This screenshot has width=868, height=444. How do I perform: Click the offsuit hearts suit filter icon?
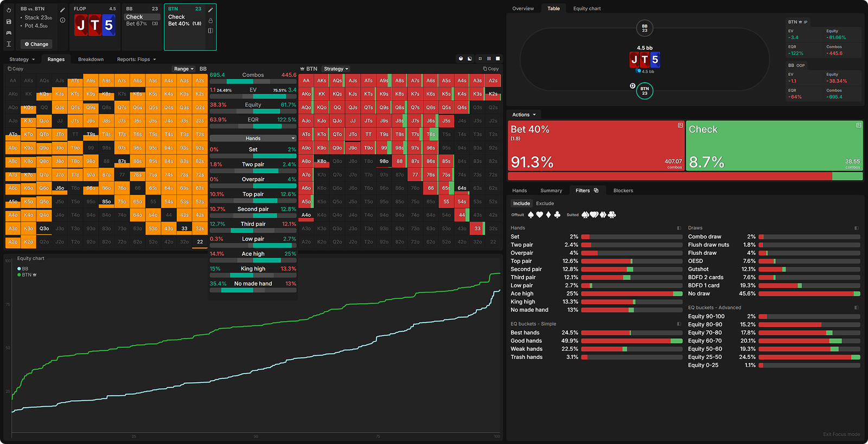pos(539,215)
